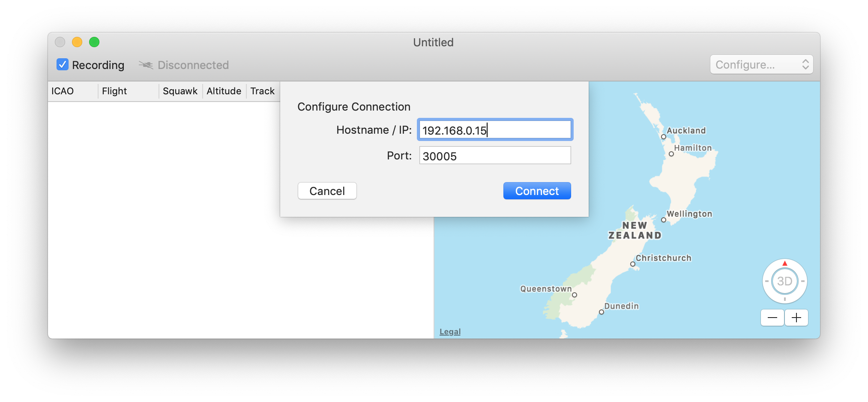Image resolution: width=868 pixels, height=402 pixels.
Task: Zoom in the map with plus button
Action: click(x=796, y=318)
